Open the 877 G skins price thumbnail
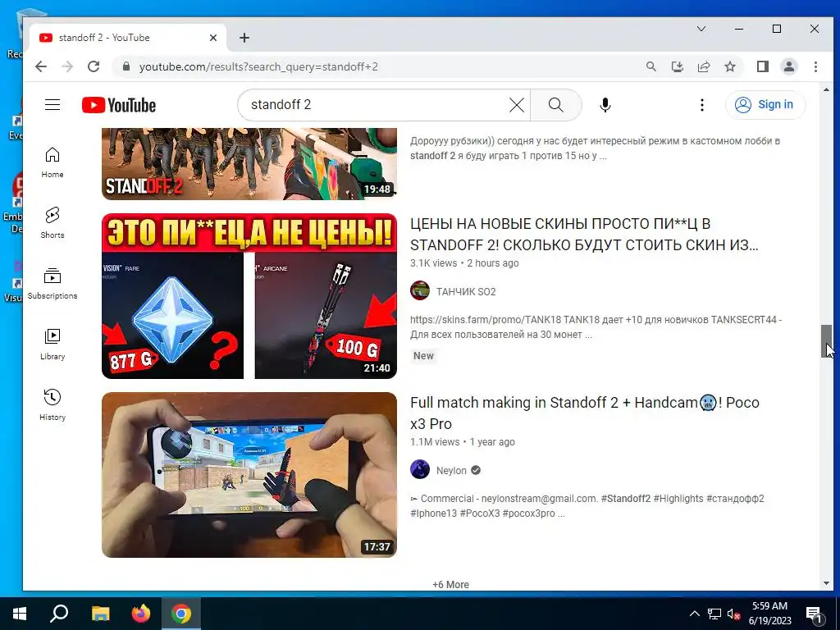The height and width of the screenshot is (630, 840). (x=249, y=296)
